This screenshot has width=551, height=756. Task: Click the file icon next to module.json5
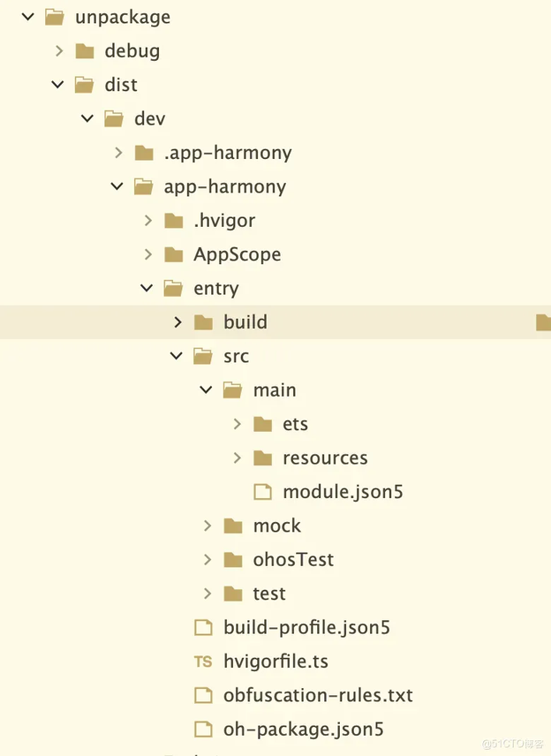263,492
